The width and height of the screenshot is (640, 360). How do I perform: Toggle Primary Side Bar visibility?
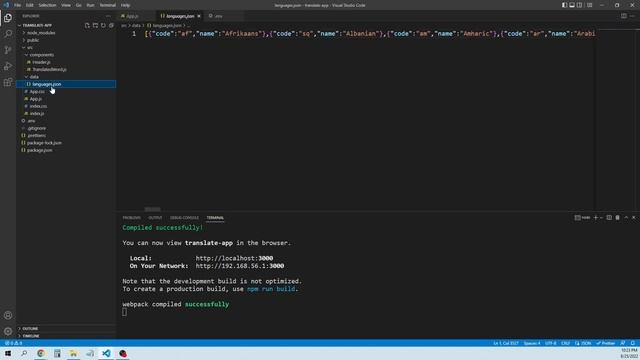(564, 5)
